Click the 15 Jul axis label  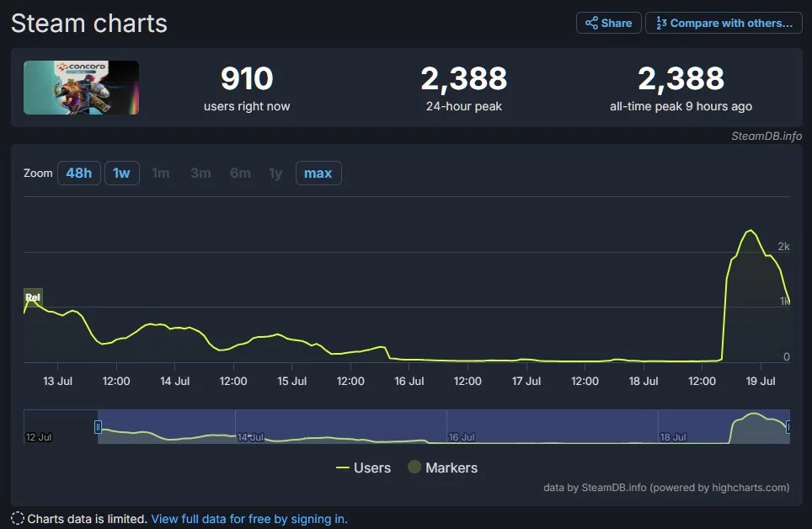click(x=291, y=381)
